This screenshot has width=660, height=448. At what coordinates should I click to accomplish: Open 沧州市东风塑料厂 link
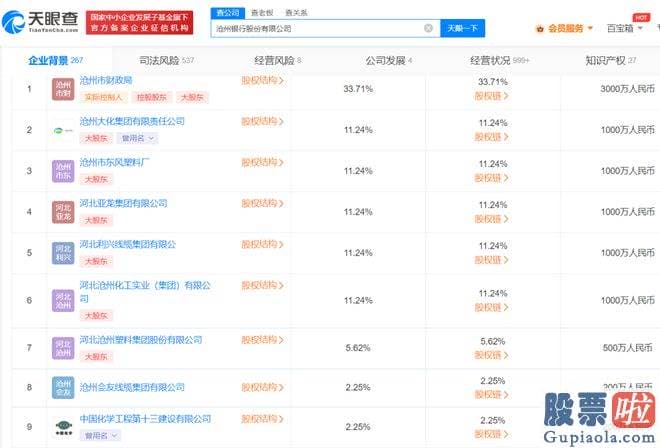(114, 162)
